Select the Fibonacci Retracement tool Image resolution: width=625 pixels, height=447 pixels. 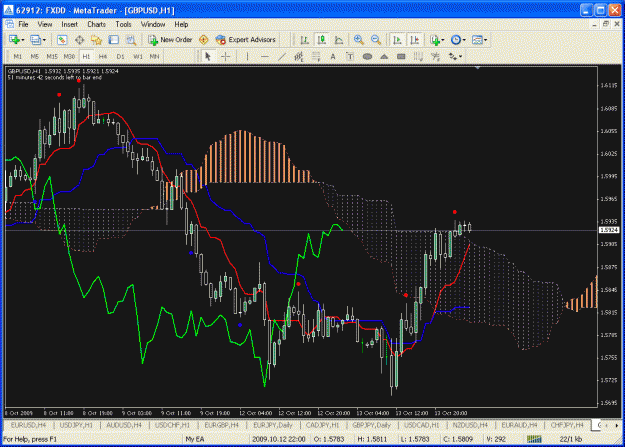click(x=316, y=57)
